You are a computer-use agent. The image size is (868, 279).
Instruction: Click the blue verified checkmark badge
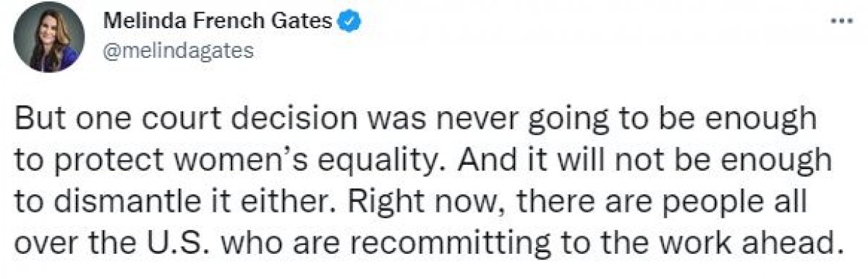pos(351,22)
